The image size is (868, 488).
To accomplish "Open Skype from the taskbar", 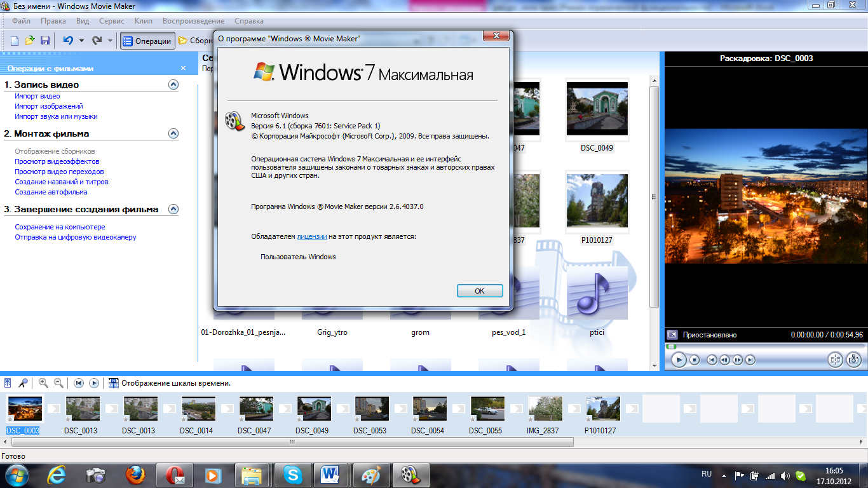I will 293,475.
